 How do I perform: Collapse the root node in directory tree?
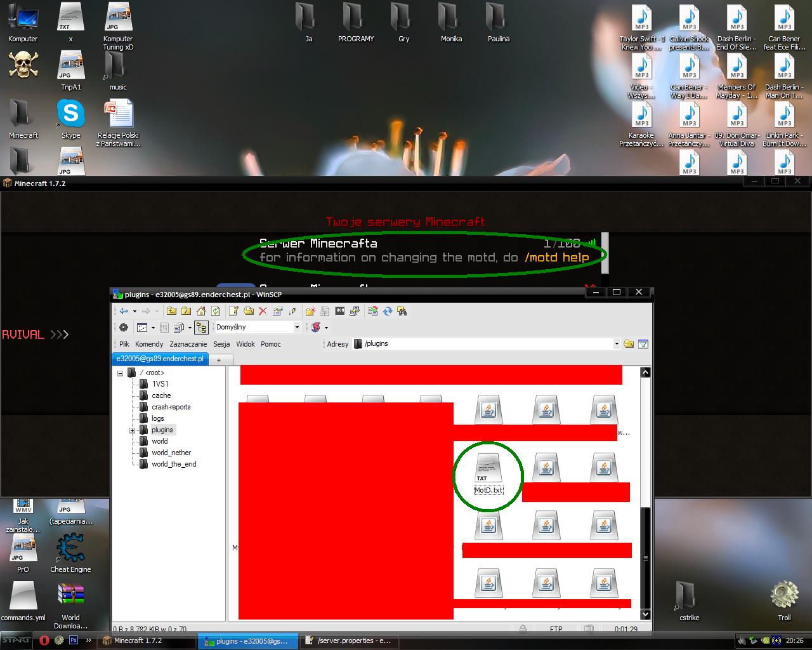click(121, 373)
